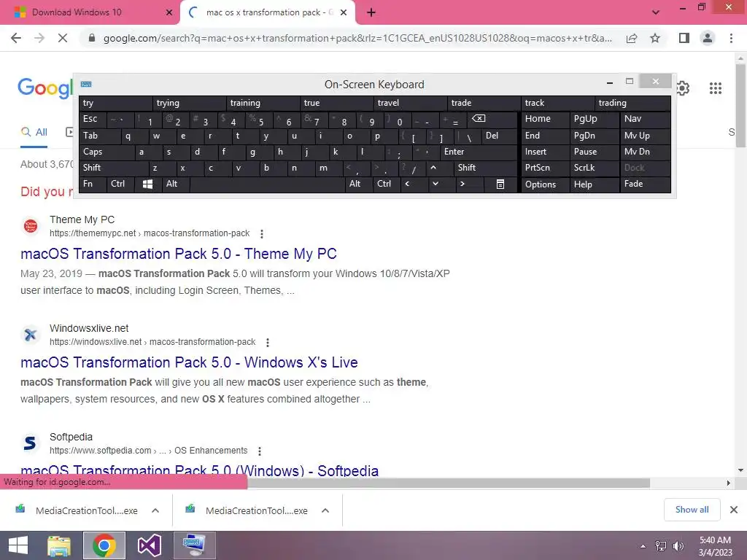Select the All search tab
This screenshot has width=747, height=560.
34,133
